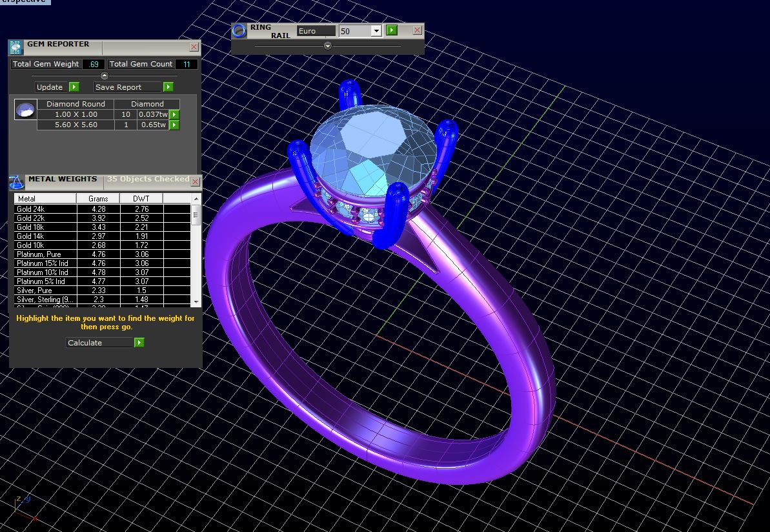The image size is (770, 532).
Task: Click the 0.037tw weight cell
Action: pyautogui.click(x=153, y=114)
